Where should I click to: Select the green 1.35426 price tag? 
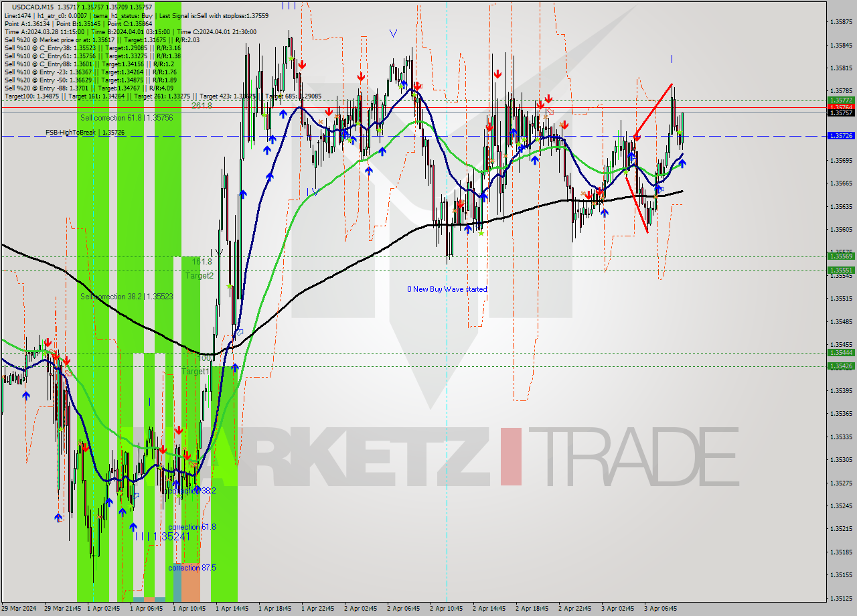coord(841,366)
